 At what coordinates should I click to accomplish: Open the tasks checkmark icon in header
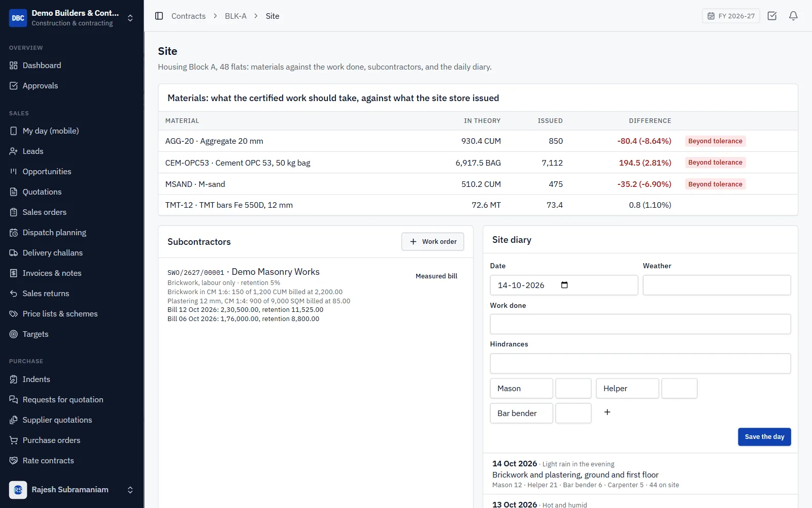[x=772, y=16]
